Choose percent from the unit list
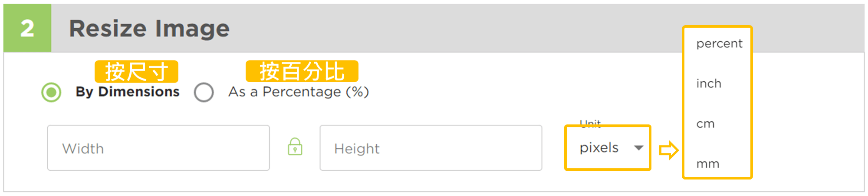This screenshot has width=868, height=196. (719, 43)
